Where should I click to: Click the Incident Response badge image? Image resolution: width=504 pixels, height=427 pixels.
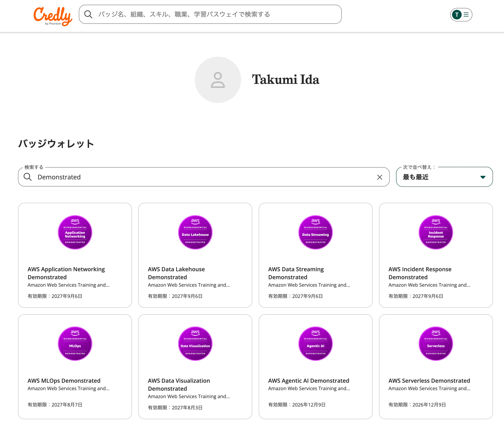click(x=436, y=232)
